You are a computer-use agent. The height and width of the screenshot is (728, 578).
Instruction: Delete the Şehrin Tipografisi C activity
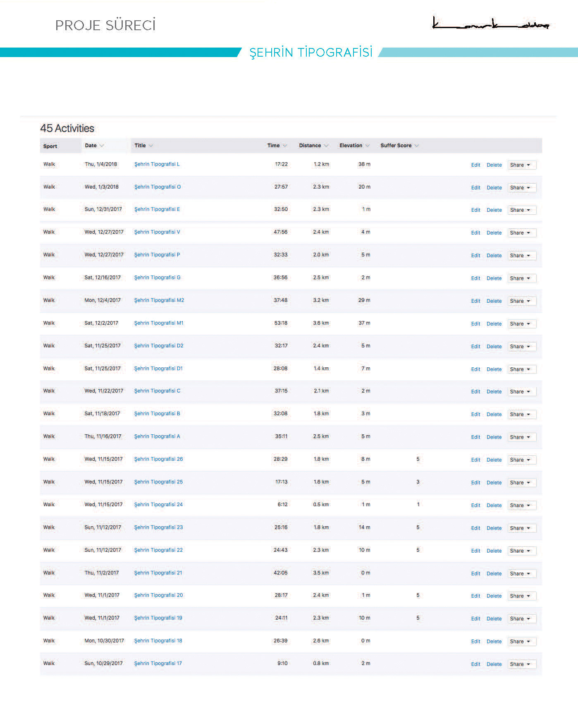494,392
